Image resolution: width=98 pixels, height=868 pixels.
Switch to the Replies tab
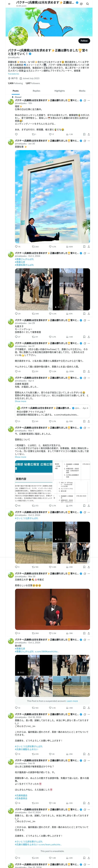[36, 91]
